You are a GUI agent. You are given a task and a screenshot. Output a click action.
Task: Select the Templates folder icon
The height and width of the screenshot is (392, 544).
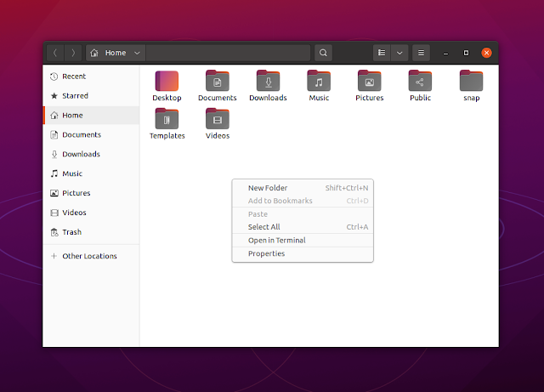pyautogui.click(x=167, y=119)
